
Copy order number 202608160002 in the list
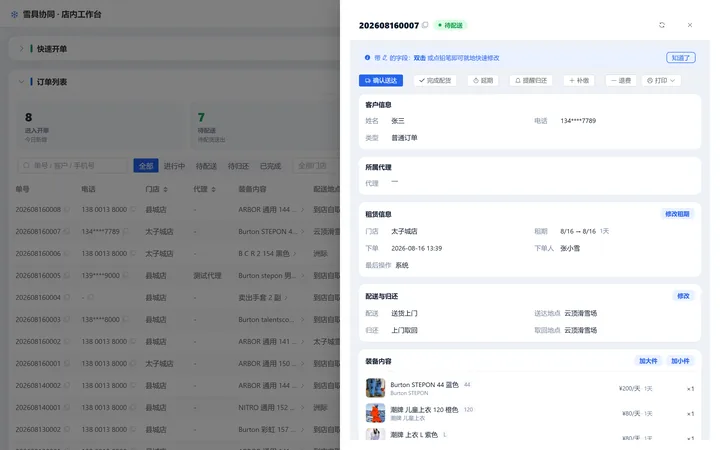click(x=67, y=342)
